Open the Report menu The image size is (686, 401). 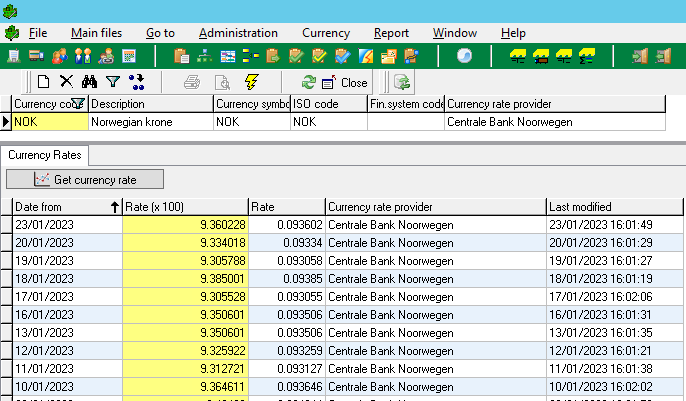[x=391, y=33]
